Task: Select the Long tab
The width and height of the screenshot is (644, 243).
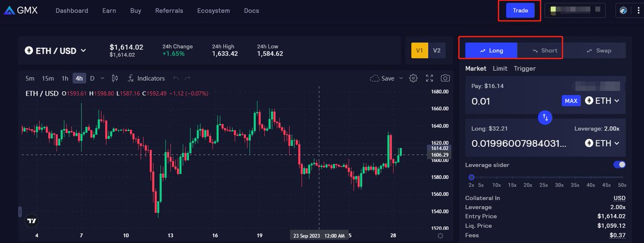Action: pyautogui.click(x=491, y=51)
